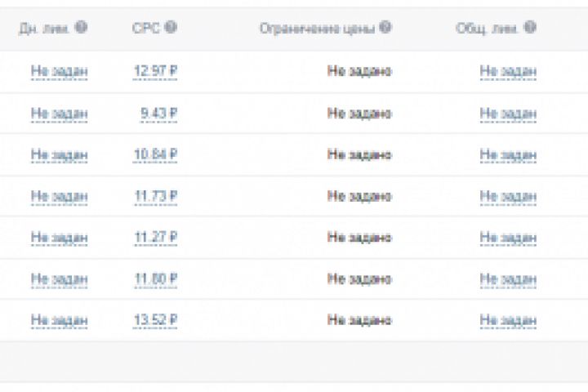Sort by the CPC column header
The image size is (588, 392).
(x=145, y=28)
